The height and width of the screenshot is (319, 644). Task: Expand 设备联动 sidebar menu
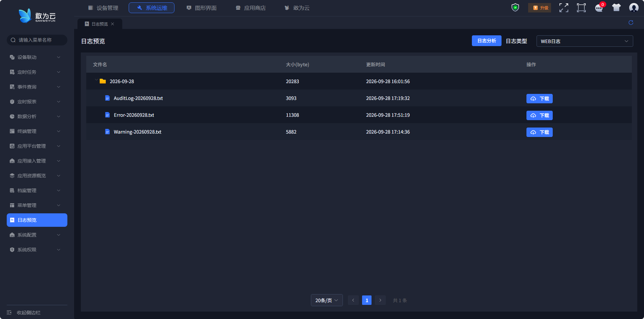click(x=37, y=57)
